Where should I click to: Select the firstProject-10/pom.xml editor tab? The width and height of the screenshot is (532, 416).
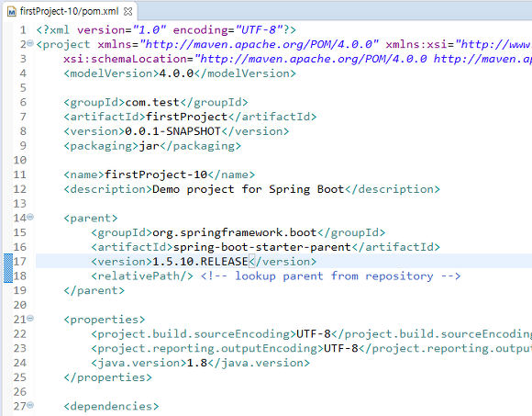tap(70, 11)
